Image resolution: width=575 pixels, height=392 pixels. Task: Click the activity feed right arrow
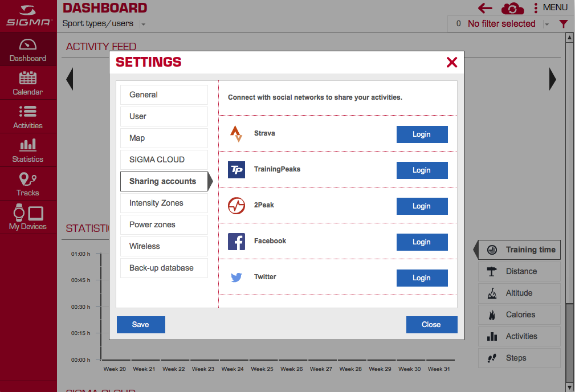tap(553, 79)
